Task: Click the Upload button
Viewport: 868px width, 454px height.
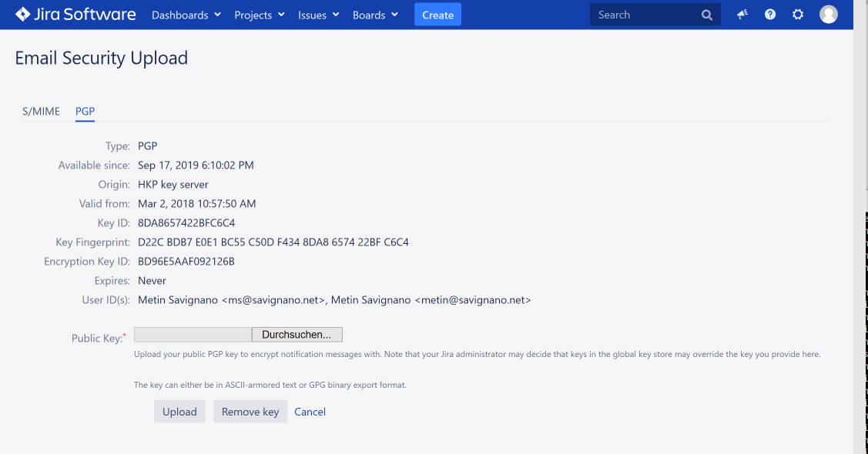Action: pyautogui.click(x=179, y=412)
